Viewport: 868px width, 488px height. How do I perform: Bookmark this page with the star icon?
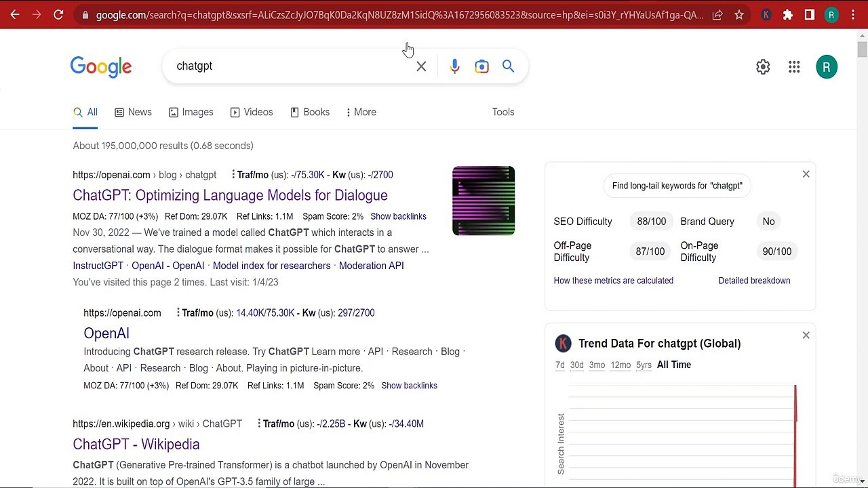[739, 14]
